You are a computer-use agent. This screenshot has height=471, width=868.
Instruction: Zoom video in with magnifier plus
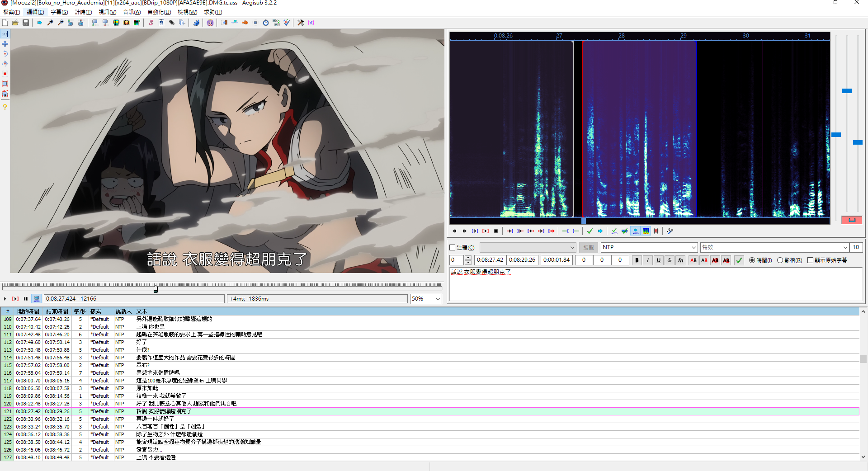[50, 23]
